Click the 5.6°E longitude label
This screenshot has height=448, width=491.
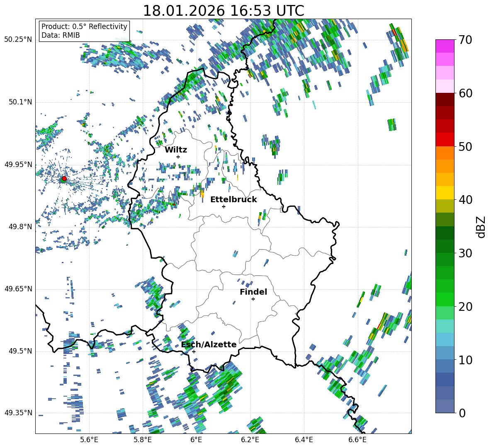89,440
